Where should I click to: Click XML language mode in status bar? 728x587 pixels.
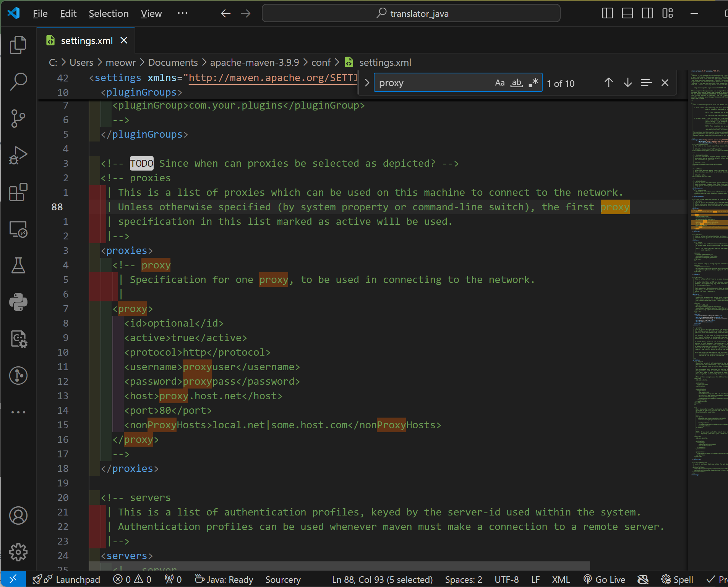(x=561, y=580)
